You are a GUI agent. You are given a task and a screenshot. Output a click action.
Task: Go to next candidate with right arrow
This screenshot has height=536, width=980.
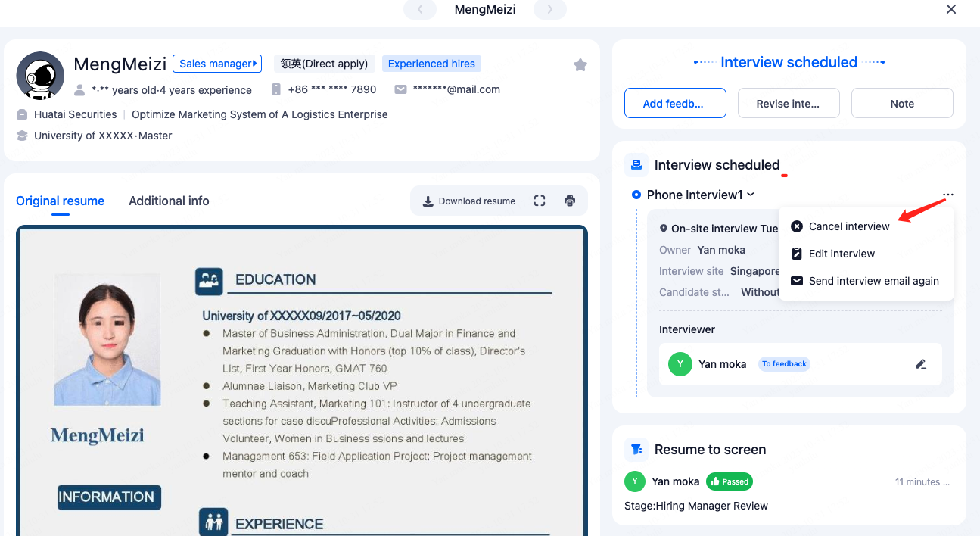pyautogui.click(x=550, y=10)
